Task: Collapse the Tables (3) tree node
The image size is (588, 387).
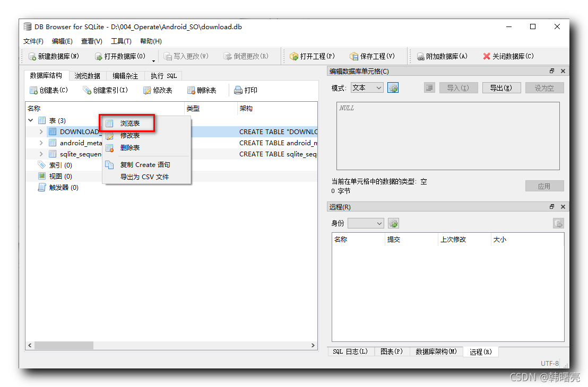Action: (x=31, y=120)
